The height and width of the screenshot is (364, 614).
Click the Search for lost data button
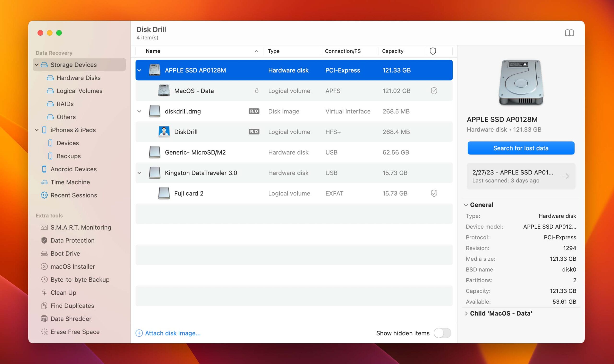click(521, 148)
